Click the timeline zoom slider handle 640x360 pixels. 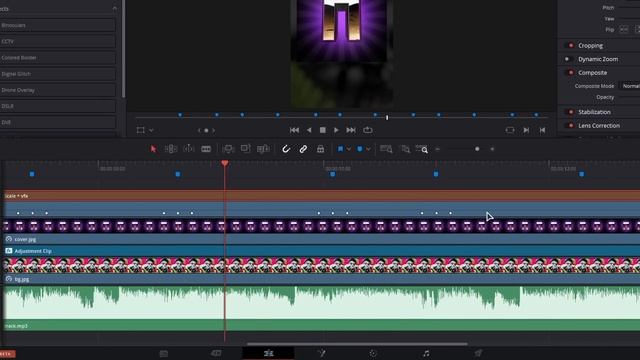[x=477, y=149]
